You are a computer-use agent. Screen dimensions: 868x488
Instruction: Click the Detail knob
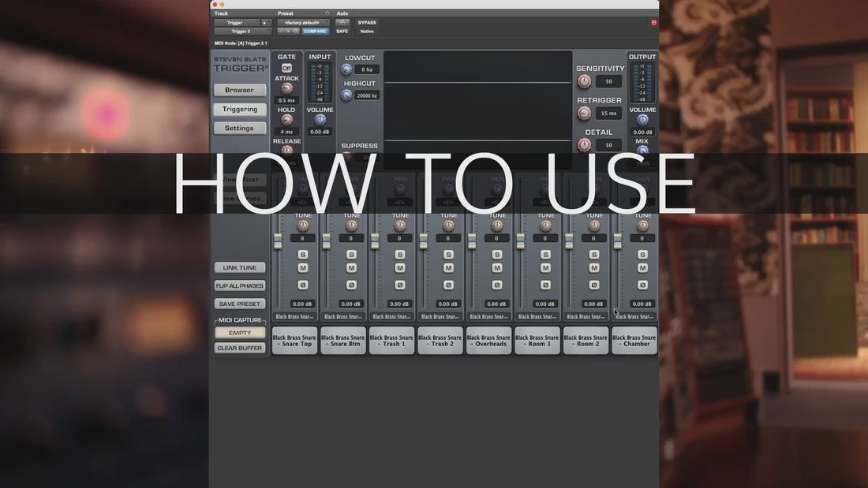[584, 145]
